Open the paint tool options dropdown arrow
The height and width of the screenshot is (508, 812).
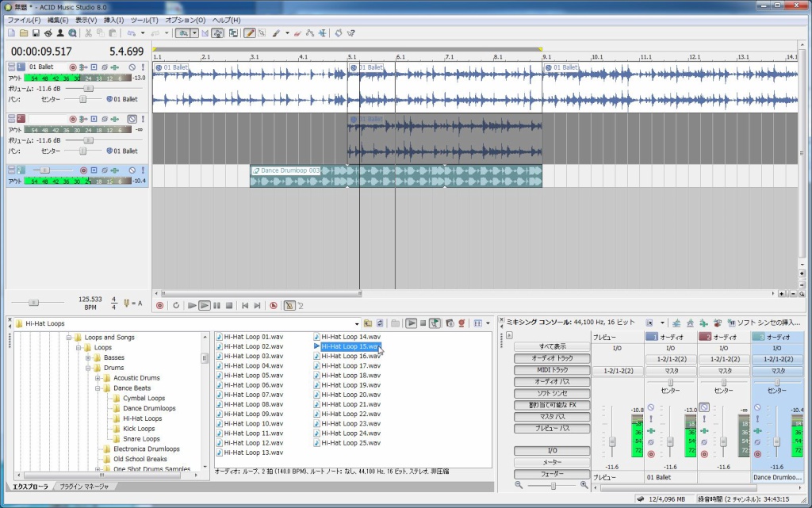pos(287,33)
